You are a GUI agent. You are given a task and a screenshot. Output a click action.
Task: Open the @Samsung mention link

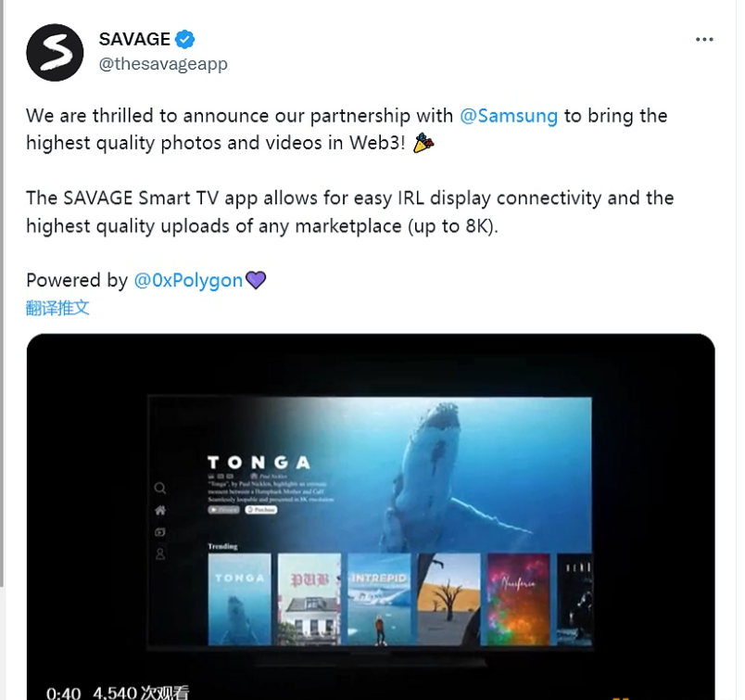click(509, 116)
